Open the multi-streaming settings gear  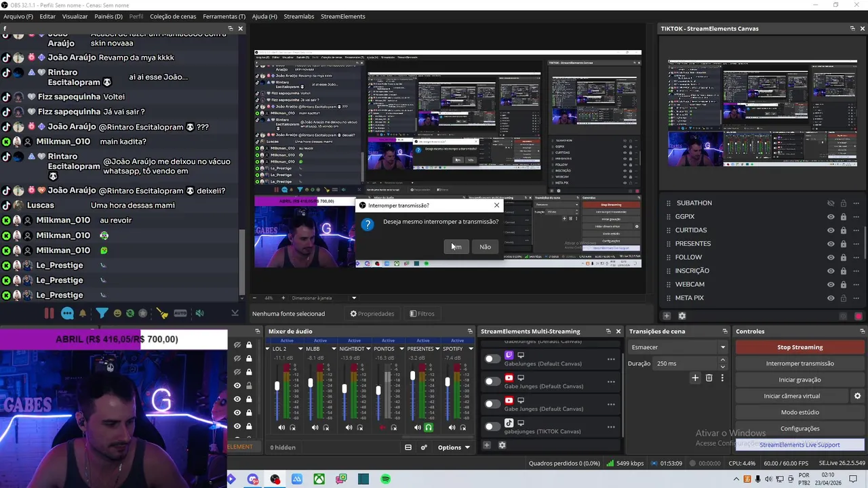coord(502,445)
